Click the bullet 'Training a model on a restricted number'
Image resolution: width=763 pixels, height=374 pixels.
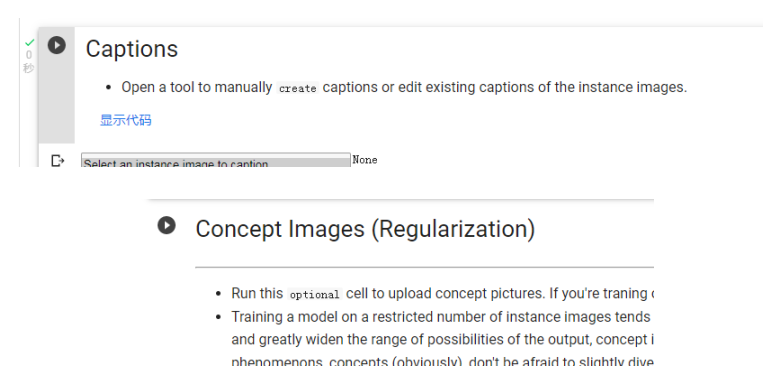(x=441, y=317)
